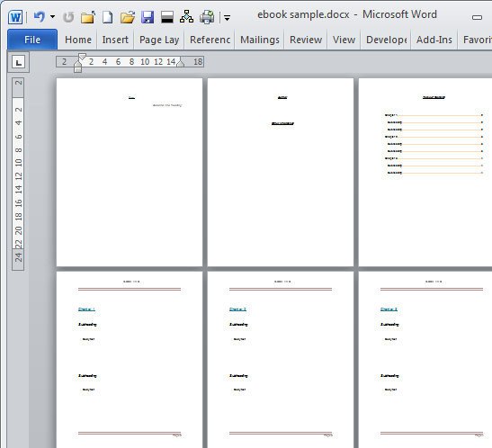This screenshot has width=492, height=448.
Task: Click the printer icon with green check
Action: pos(207,17)
